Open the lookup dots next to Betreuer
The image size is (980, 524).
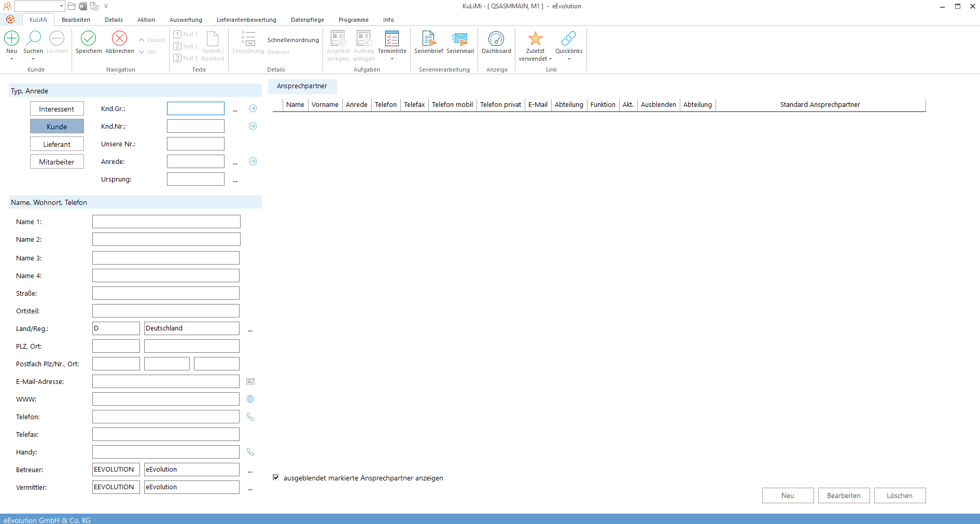[x=250, y=471]
